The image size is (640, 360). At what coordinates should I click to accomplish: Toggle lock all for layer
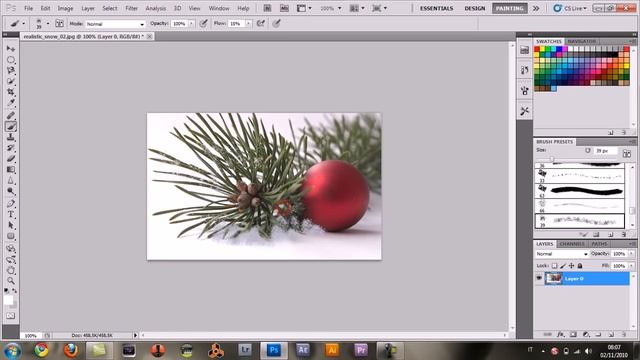[580, 266]
